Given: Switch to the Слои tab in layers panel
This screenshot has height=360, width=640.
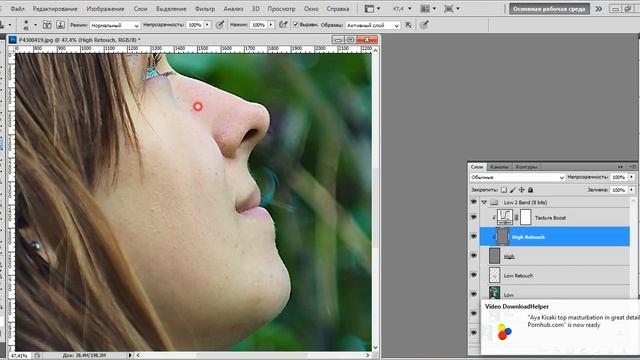Looking at the screenshot, I should pos(477,167).
